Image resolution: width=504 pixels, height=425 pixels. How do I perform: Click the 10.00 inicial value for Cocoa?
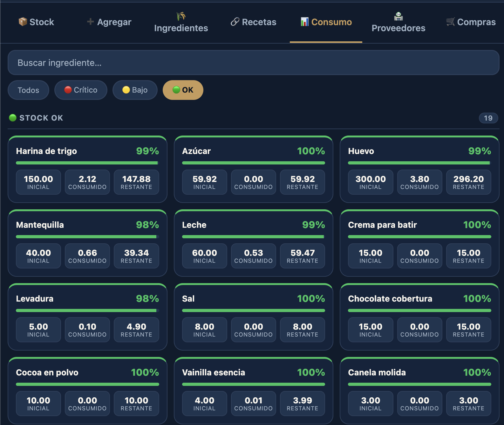(38, 401)
